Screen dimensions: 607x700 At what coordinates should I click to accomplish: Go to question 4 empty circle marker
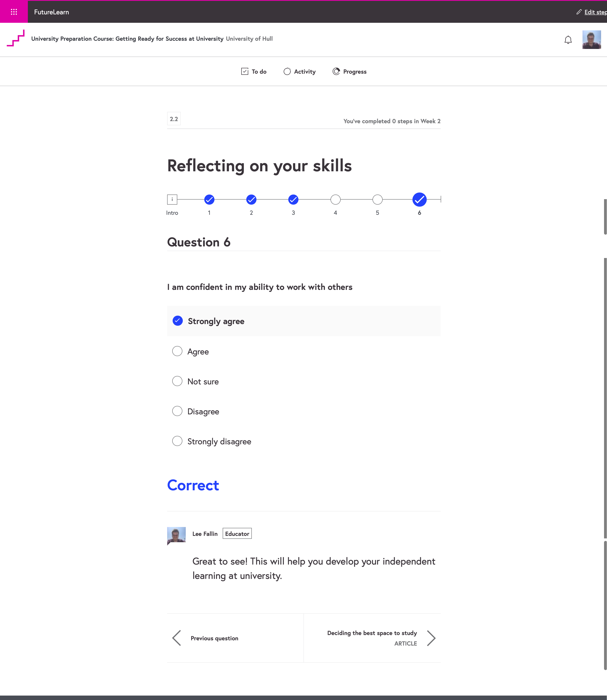click(x=335, y=200)
